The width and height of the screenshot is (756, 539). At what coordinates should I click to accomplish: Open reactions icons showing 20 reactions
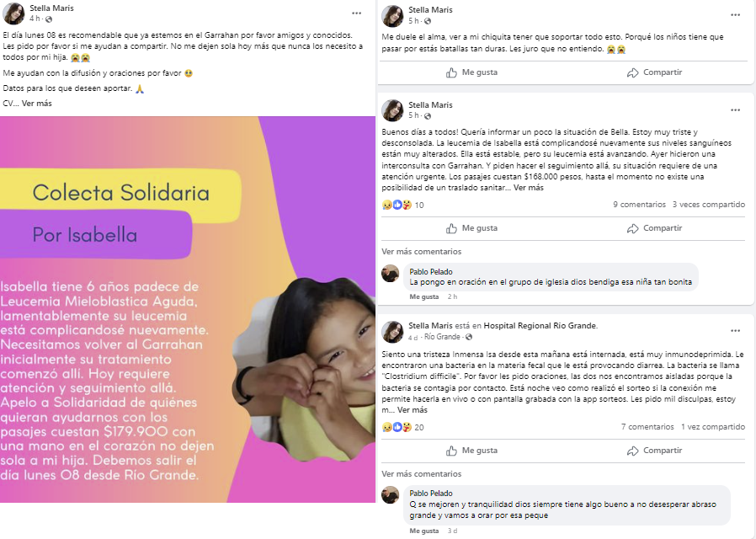[397, 427]
